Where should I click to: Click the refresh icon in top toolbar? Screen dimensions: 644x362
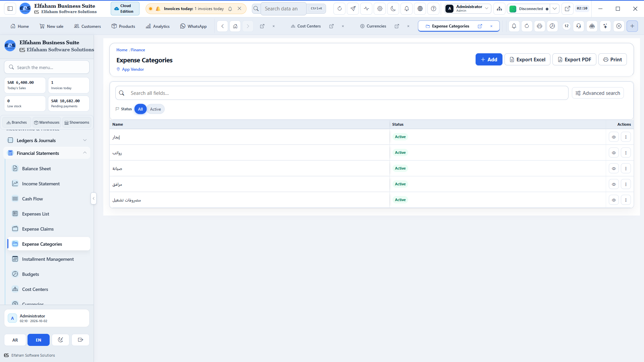coord(339,9)
